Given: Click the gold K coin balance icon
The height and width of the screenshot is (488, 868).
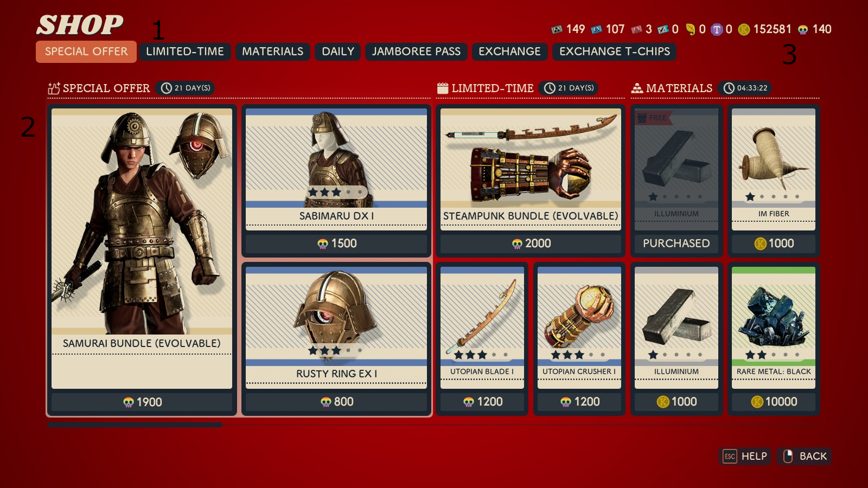Looking at the screenshot, I should click(x=744, y=29).
